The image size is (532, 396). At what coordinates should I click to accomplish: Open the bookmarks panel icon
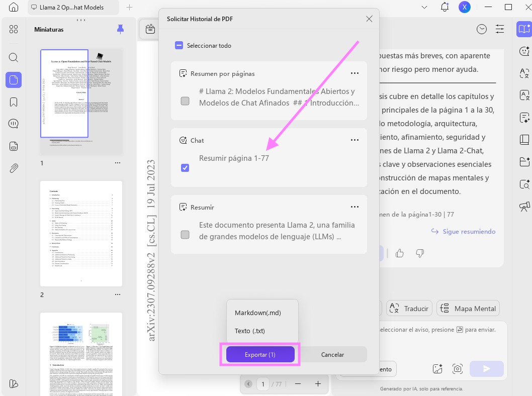14,102
